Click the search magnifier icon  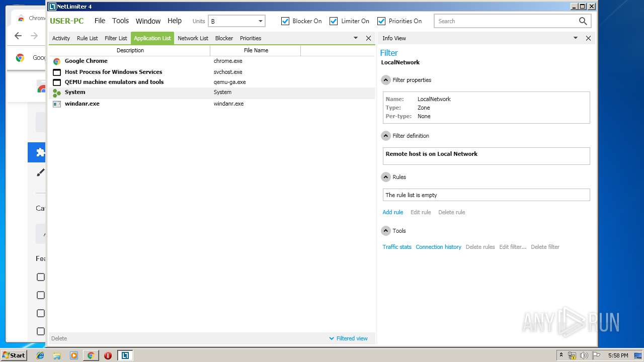point(583,21)
